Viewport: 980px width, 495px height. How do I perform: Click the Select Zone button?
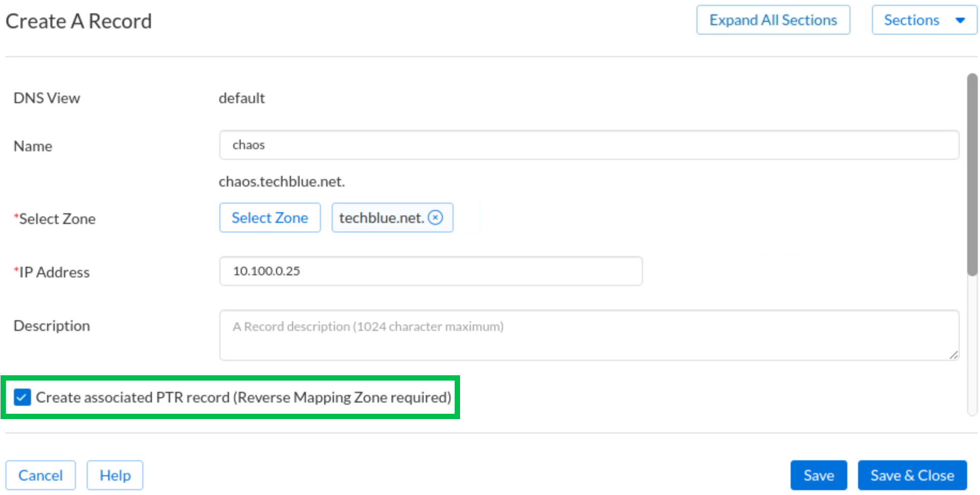pyautogui.click(x=270, y=218)
